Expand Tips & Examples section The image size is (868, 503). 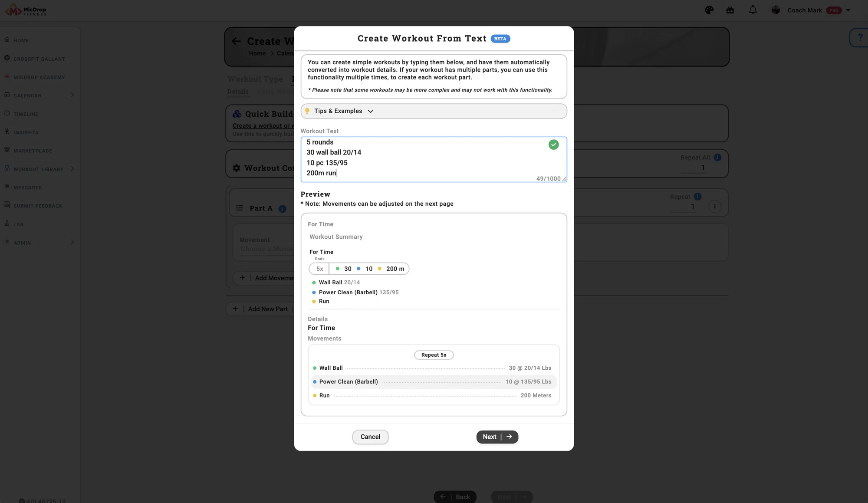pyautogui.click(x=434, y=111)
